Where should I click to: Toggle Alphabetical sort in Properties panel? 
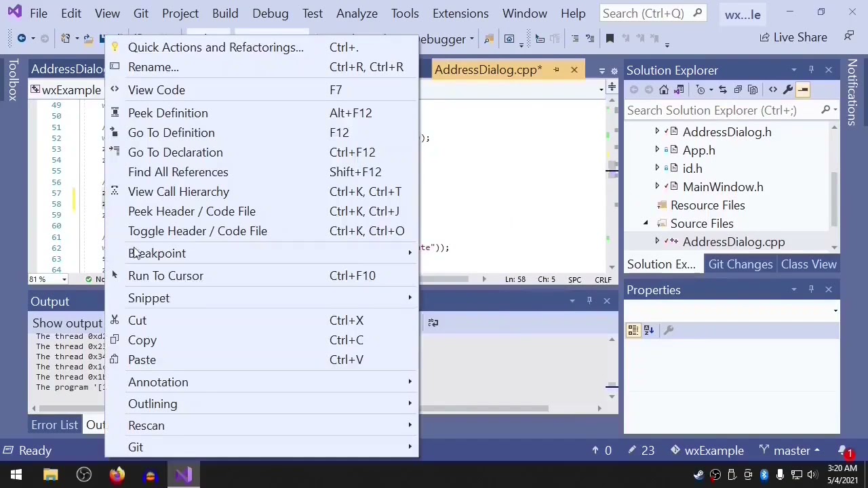[649, 330]
